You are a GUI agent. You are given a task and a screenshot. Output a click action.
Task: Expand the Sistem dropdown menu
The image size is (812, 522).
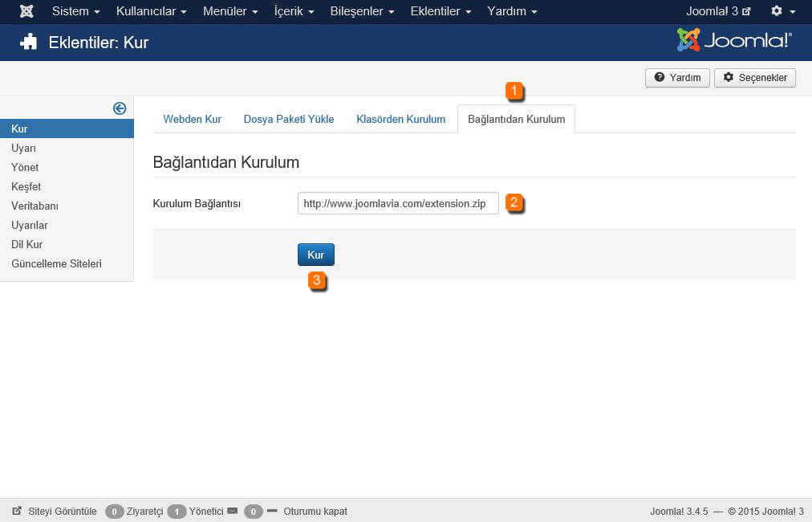[75, 11]
